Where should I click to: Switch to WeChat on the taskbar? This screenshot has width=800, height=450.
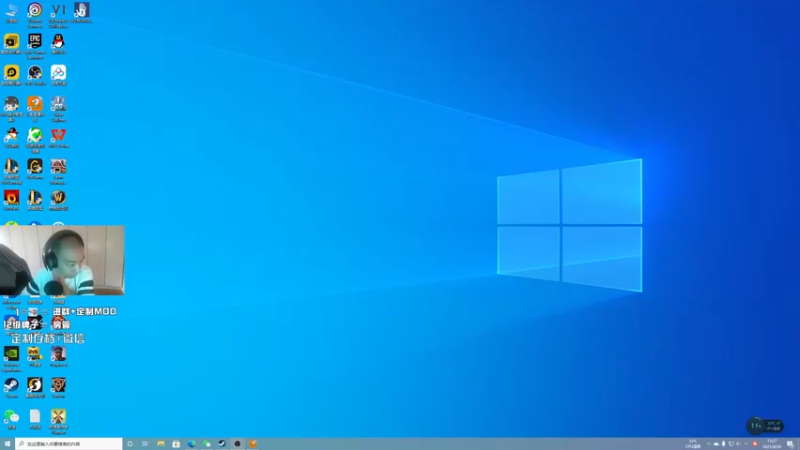pyautogui.click(x=207, y=444)
